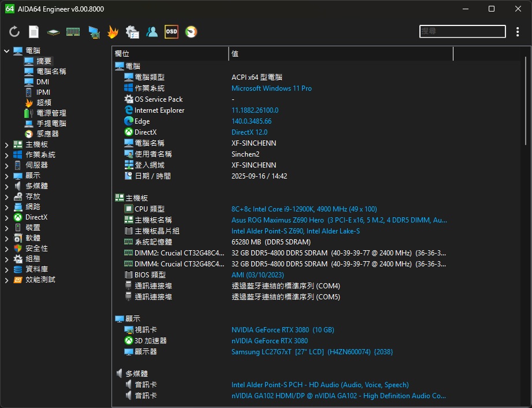Open the Report document icon

click(x=34, y=32)
